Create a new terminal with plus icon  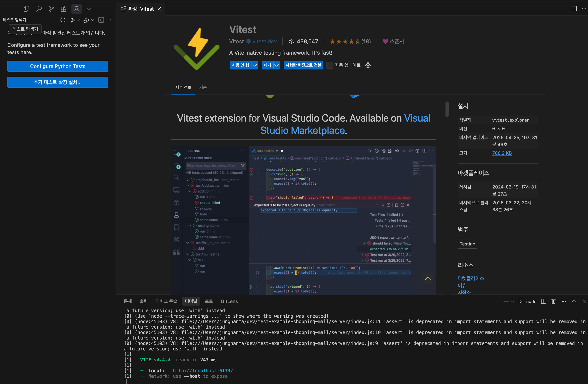[506, 301]
